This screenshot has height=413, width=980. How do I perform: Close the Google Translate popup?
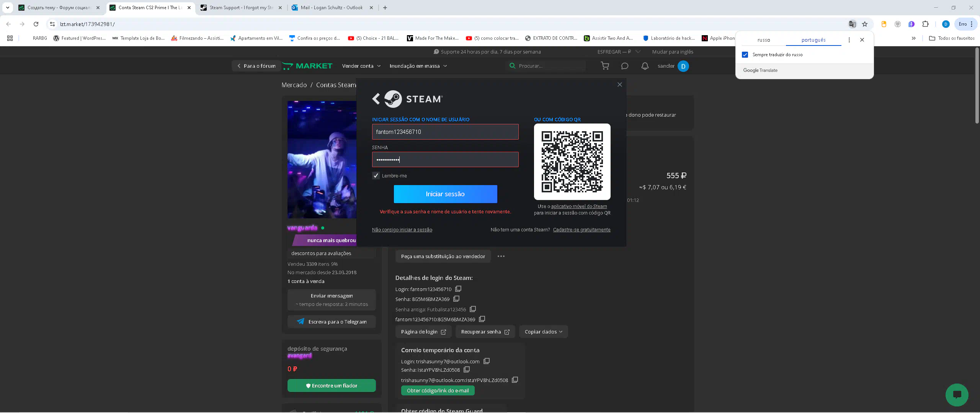[862, 40]
